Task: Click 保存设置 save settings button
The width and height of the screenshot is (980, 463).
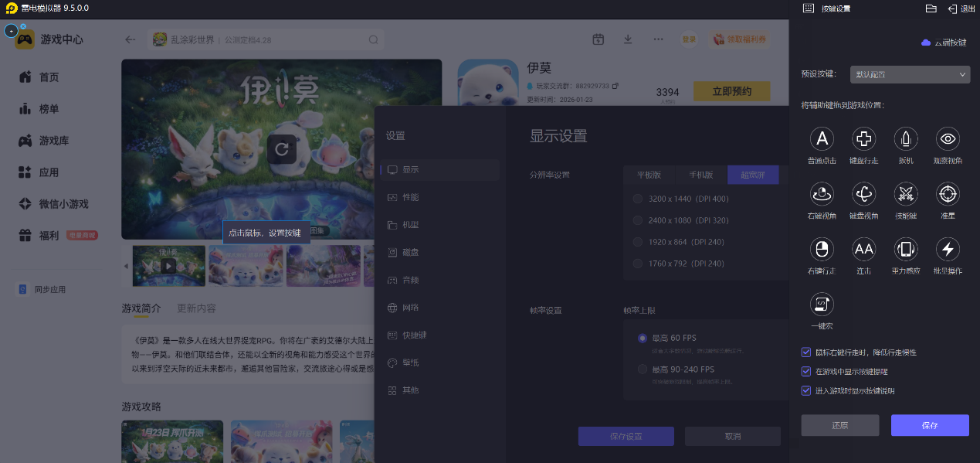Action: (626, 436)
